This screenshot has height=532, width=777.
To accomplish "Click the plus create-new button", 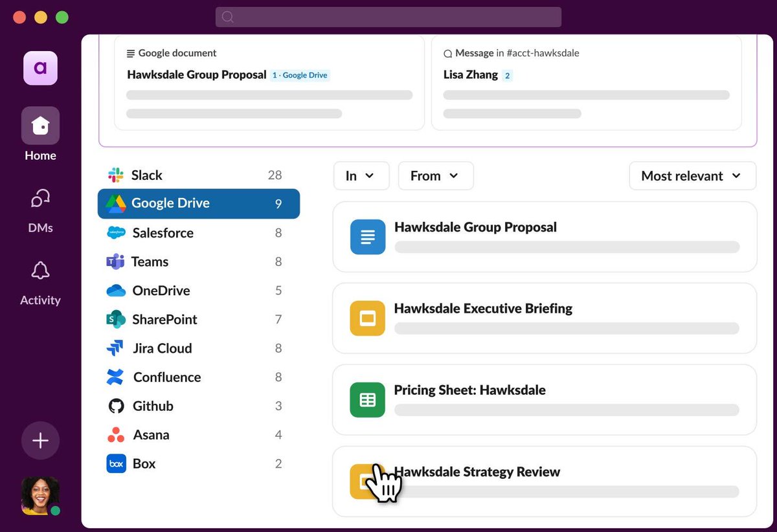I will pyautogui.click(x=40, y=441).
